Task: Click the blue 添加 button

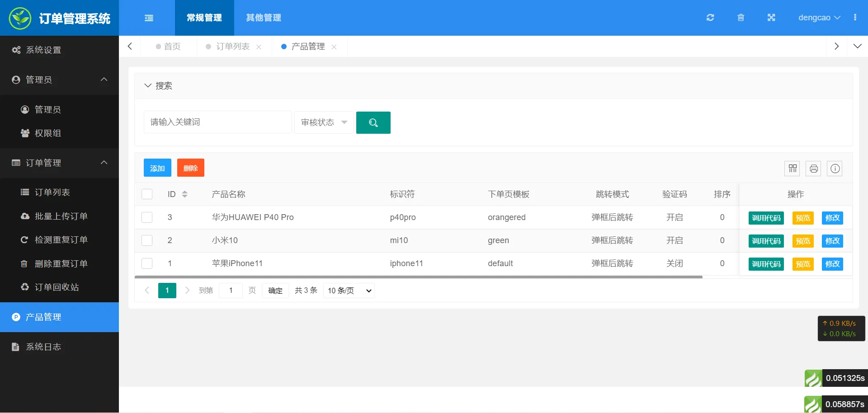Action: [157, 168]
